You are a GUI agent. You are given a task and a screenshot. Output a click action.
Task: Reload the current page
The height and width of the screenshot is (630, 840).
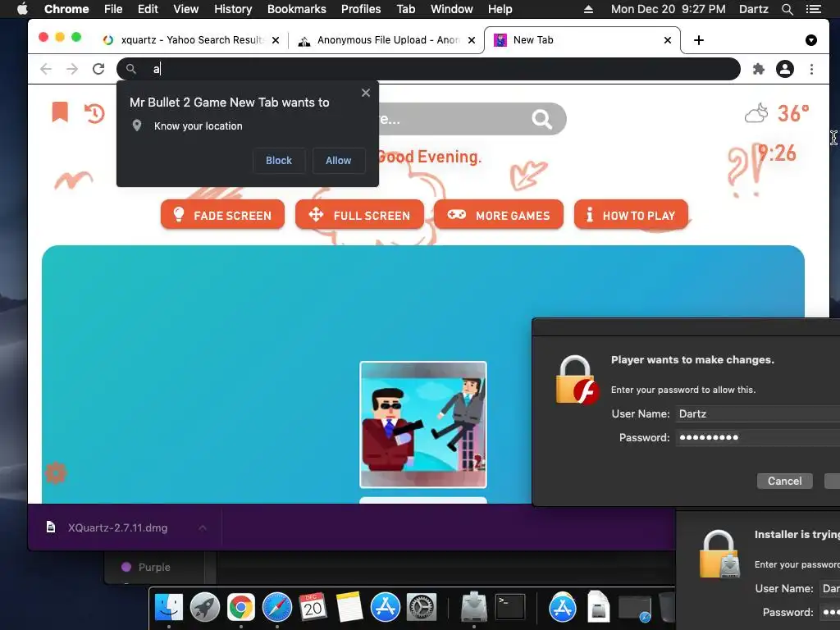pyautogui.click(x=98, y=69)
